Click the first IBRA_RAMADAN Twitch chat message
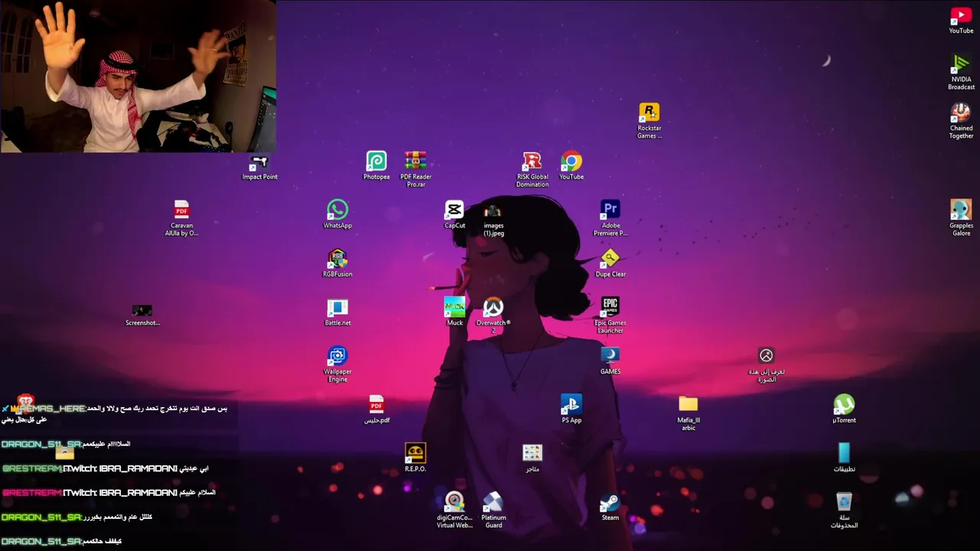The image size is (980, 551). coord(105,468)
